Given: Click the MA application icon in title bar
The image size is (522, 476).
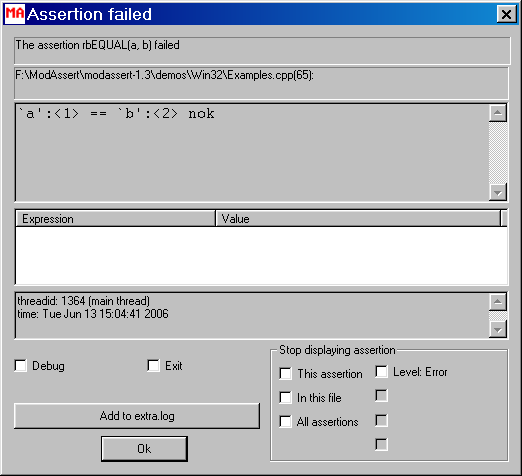Looking at the screenshot, I should click(x=15, y=14).
